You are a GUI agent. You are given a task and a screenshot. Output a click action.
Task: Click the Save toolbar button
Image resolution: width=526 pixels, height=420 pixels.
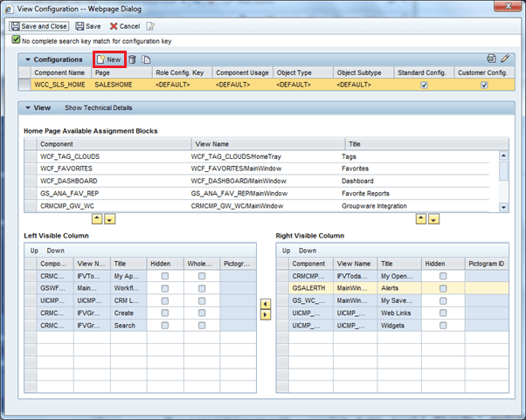coord(87,26)
